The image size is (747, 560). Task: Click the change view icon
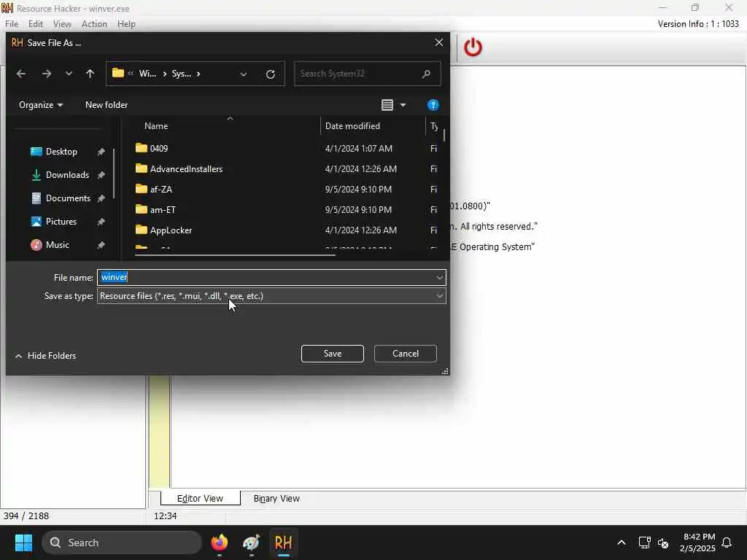tap(387, 105)
